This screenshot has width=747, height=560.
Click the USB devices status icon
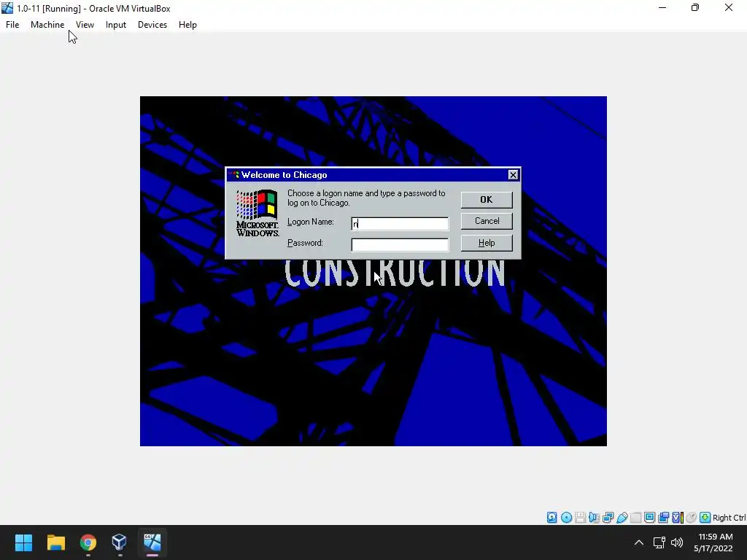(622, 518)
